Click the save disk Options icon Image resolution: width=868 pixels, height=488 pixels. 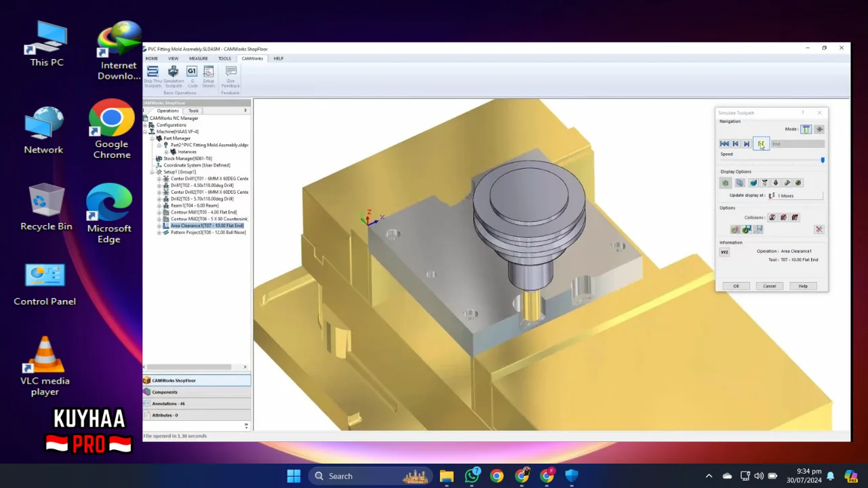click(x=758, y=230)
